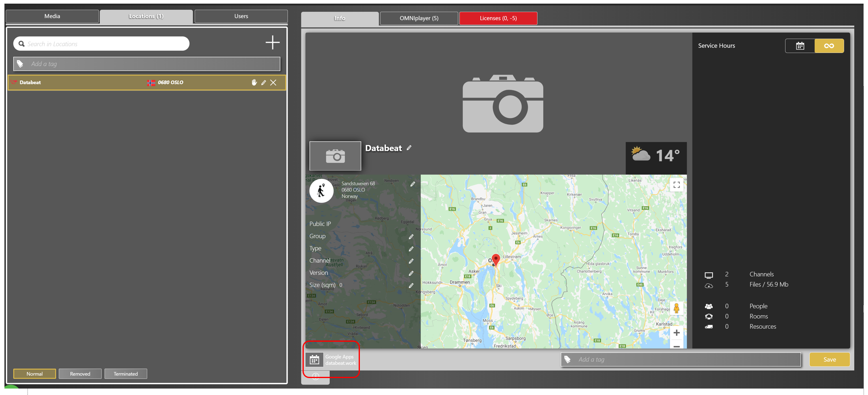Click the Street View pegman icon

677,309
